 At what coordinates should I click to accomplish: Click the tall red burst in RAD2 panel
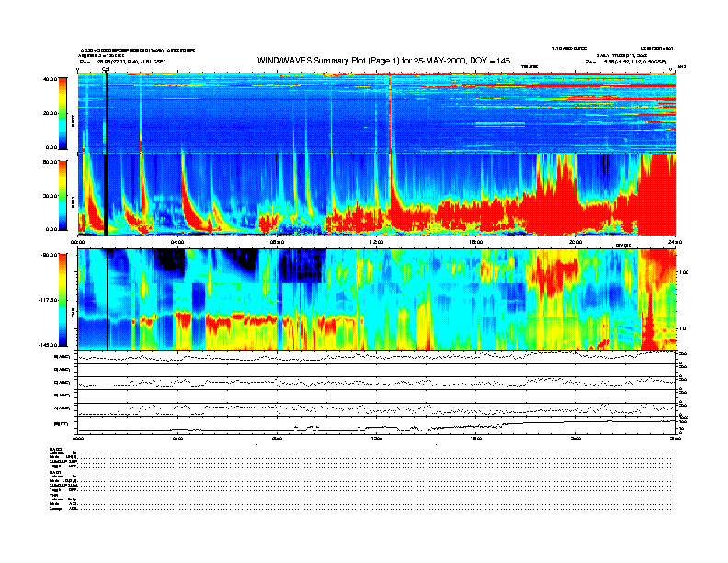point(390,113)
